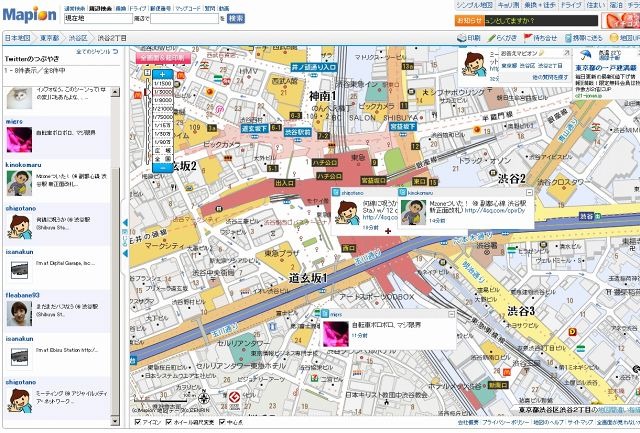Click the 日本地図 breadcrumb link

tap(18, 38)
